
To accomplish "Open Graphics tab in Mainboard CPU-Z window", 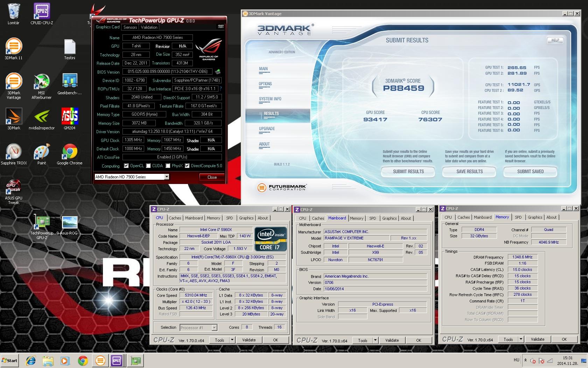I will tap(389, 218).
